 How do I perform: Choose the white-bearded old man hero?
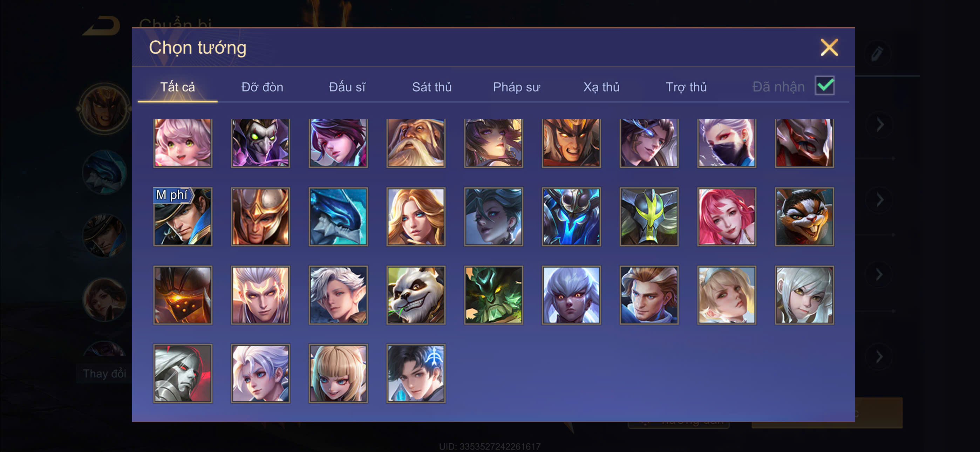click(415, 143)
